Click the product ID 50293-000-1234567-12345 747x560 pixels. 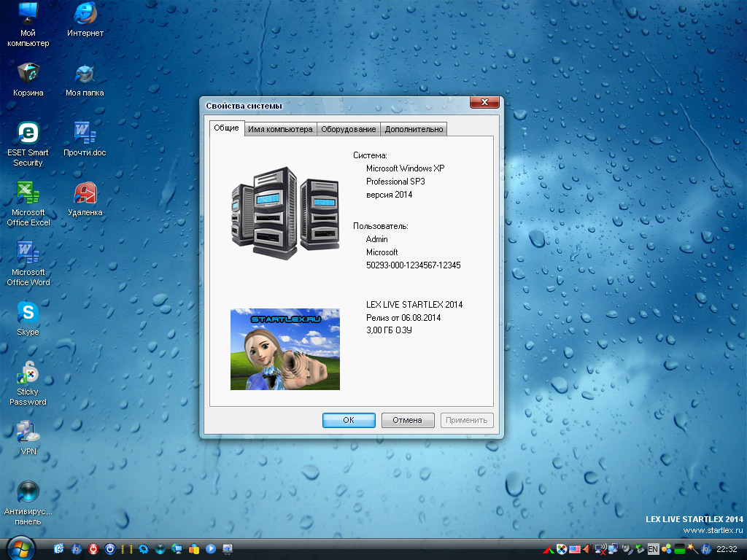point(413,265)
